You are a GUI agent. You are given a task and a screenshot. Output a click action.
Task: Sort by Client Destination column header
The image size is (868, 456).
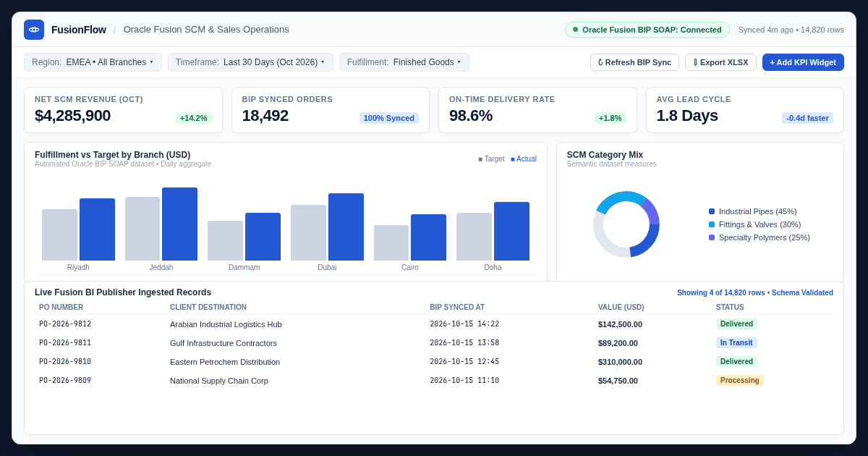click(x=208, y=307)
